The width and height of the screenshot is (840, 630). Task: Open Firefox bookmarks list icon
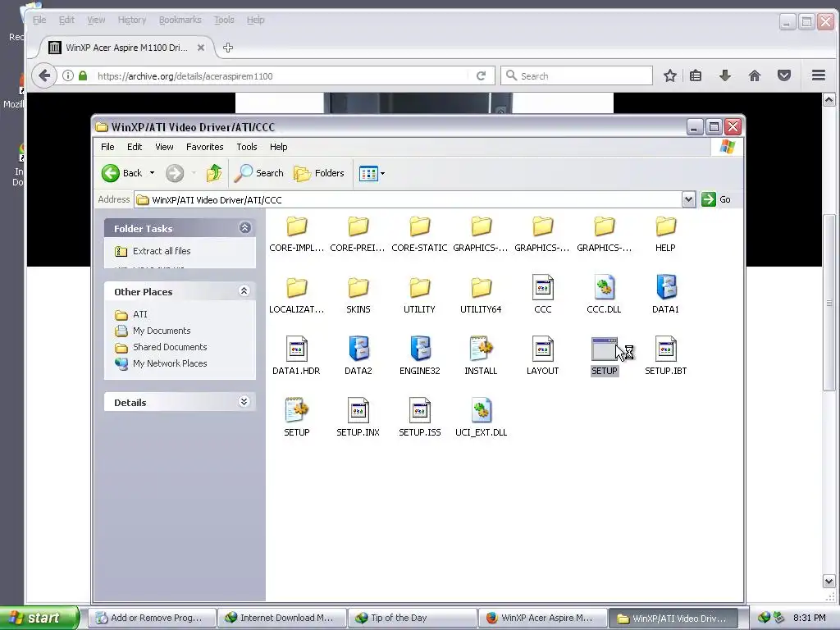coord(696,76)
